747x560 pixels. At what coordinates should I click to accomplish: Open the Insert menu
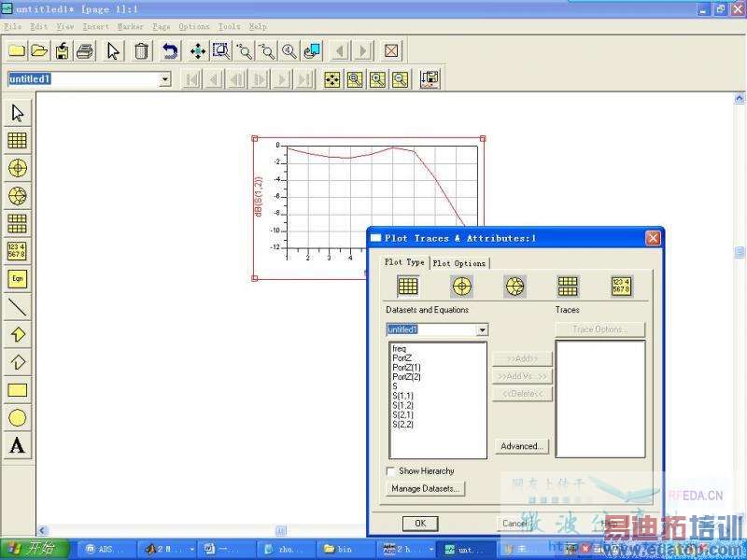point(96,27)
